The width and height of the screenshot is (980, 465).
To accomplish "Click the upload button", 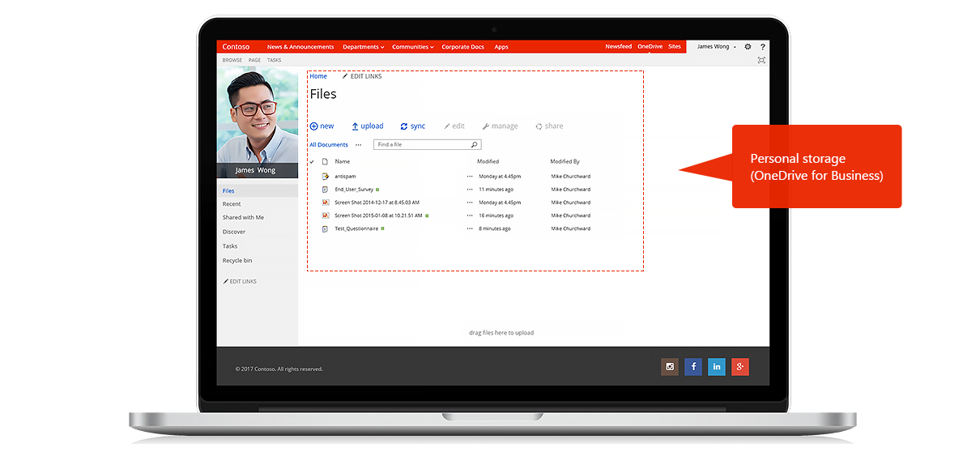I will 368,126.
